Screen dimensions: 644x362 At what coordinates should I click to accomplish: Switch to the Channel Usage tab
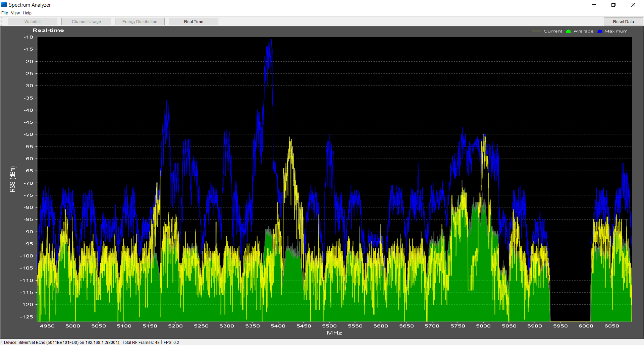pyautogui.click(x=86, y=21)
